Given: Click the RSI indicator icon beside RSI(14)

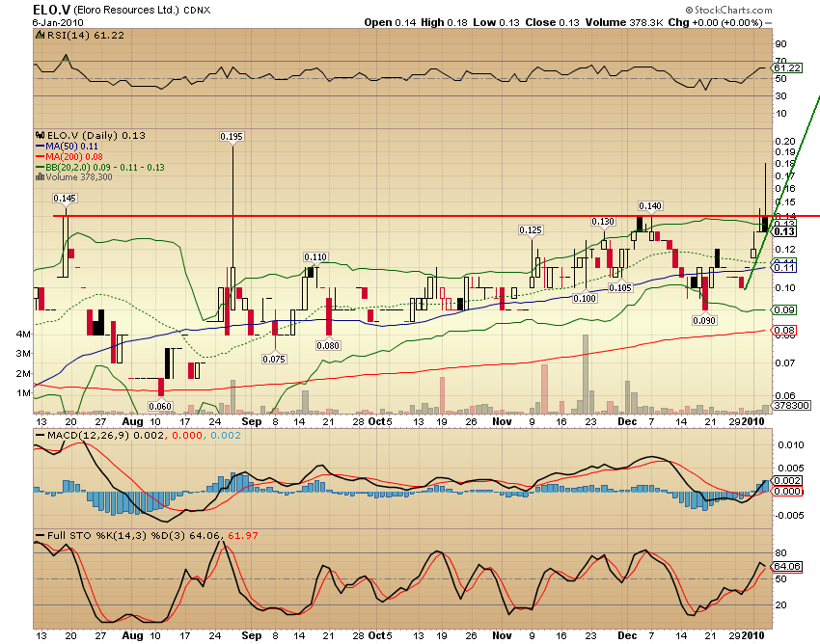Looking at the screenshot, I should 40,35.
